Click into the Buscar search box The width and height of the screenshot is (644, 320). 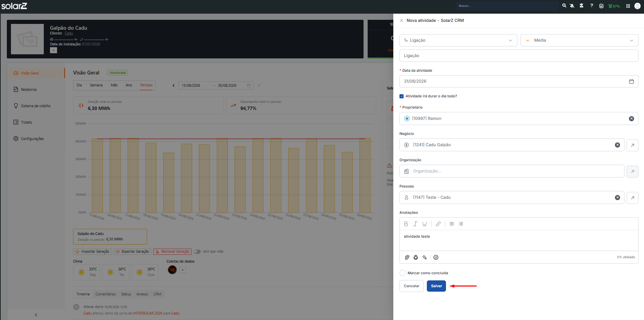(507, 6)
